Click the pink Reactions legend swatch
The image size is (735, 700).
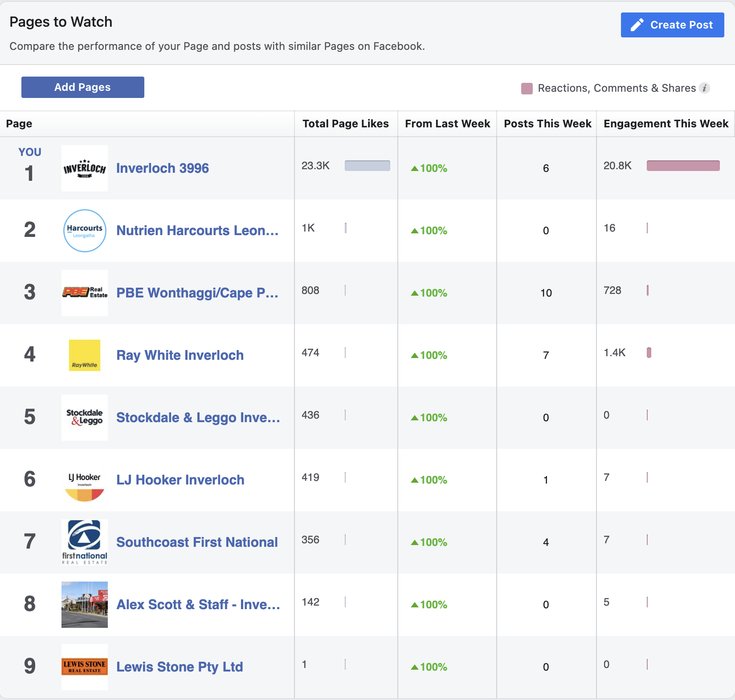527,88
